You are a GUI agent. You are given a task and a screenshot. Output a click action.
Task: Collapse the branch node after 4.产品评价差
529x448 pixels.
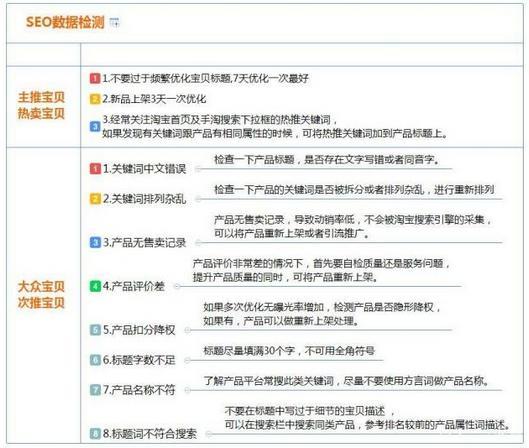click(177, 286)
